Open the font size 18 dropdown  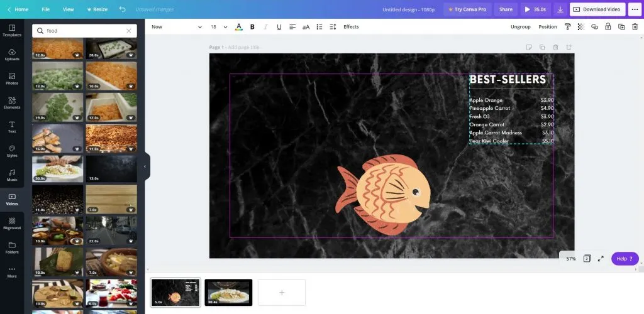point(219,26)
